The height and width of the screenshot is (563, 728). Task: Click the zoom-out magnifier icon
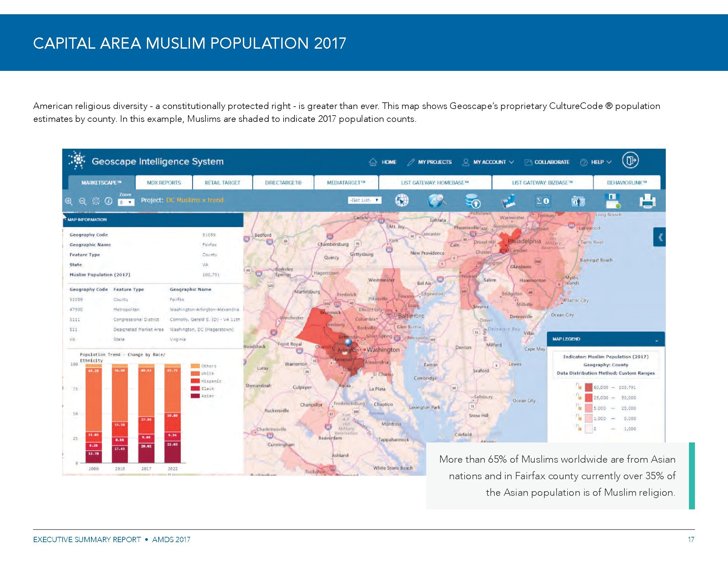click(82, 201)
